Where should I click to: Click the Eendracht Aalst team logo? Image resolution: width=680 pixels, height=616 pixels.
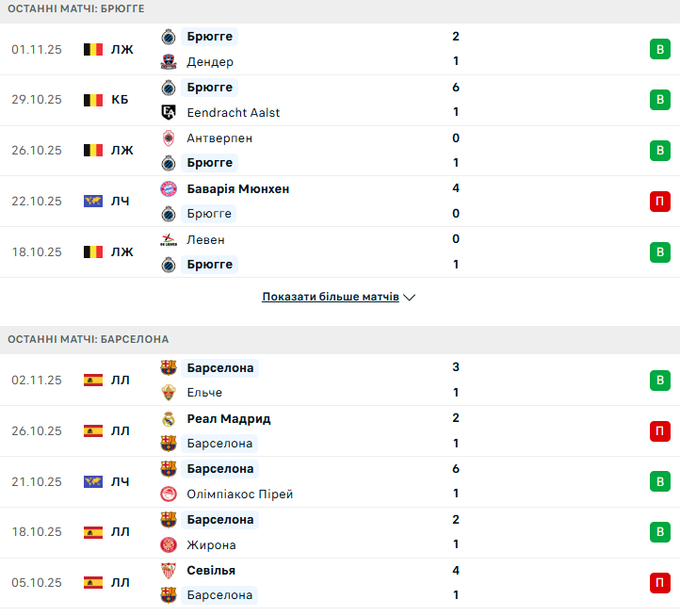(x=169, y=112)
